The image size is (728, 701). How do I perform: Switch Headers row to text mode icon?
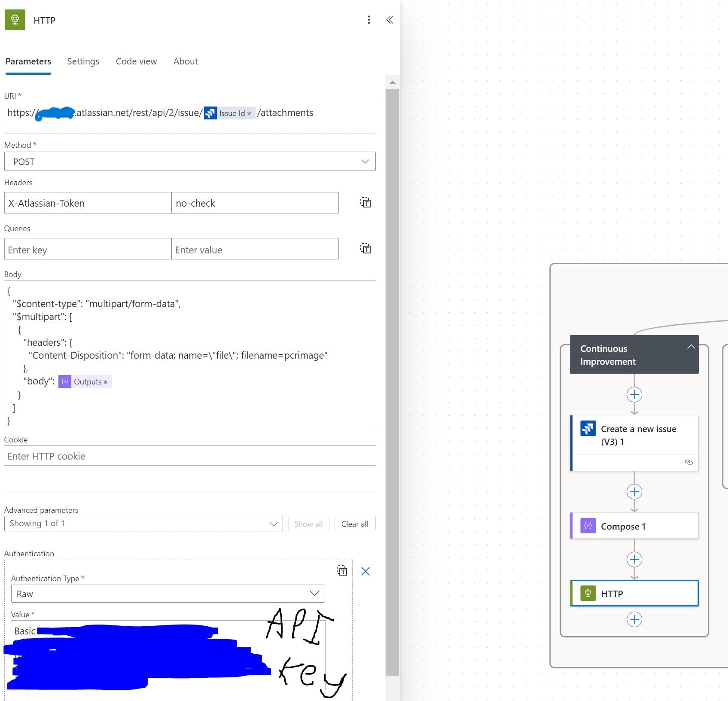click(x=366, y=203)
